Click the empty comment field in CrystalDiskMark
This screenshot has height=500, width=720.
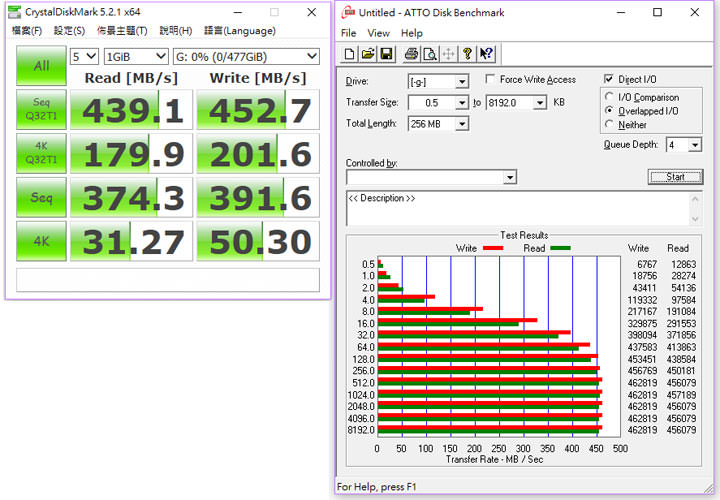[168, 280]
